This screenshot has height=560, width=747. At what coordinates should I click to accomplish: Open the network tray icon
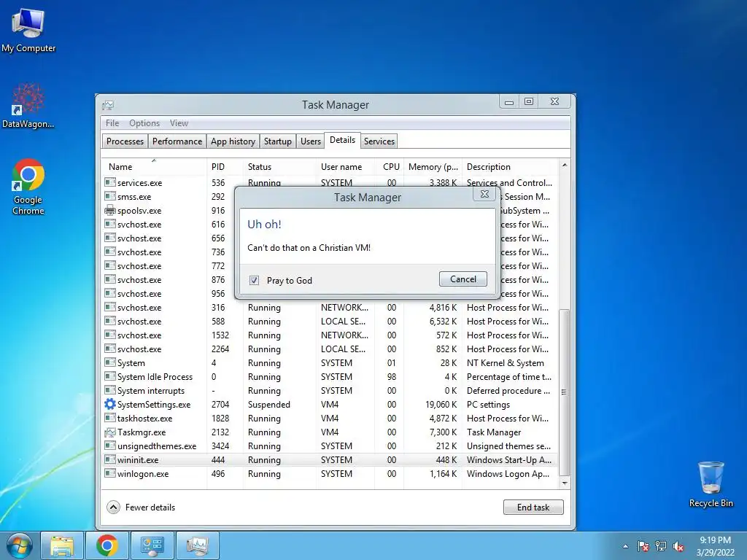pos(661,547)
